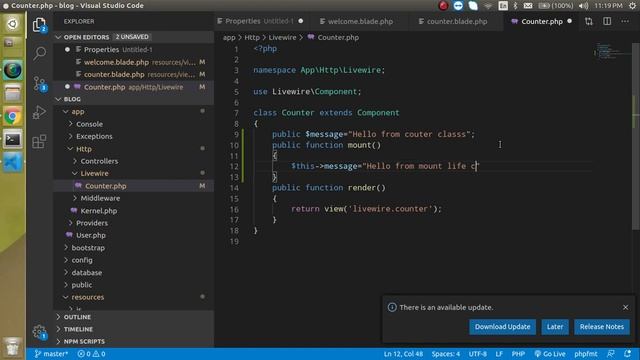Click the editor vertical scrollbar

tap(636, 135)
